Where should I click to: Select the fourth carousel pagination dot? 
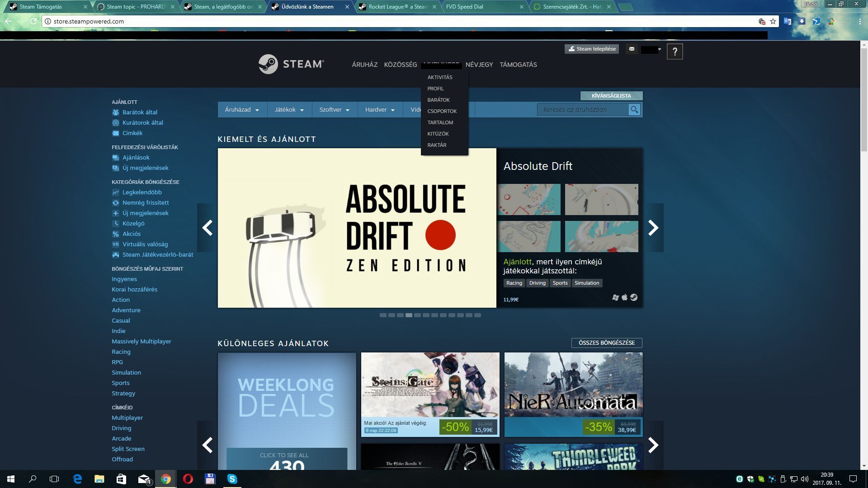409,315
